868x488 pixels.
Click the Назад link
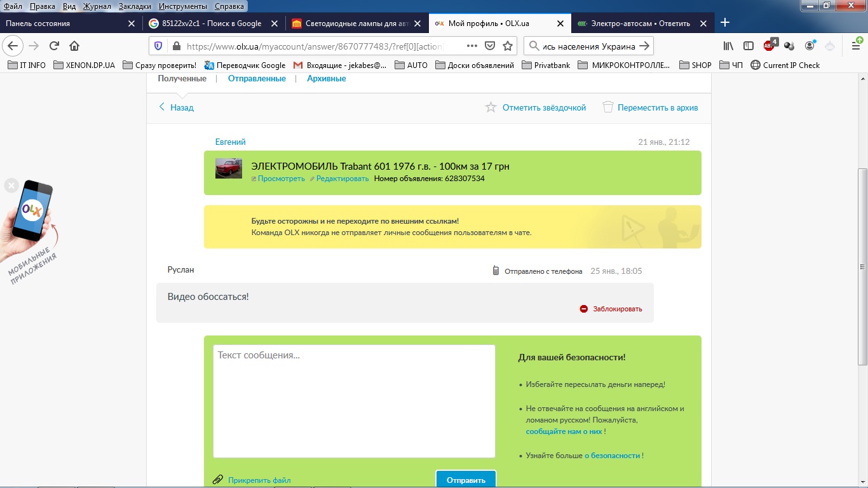pos(181,107)
